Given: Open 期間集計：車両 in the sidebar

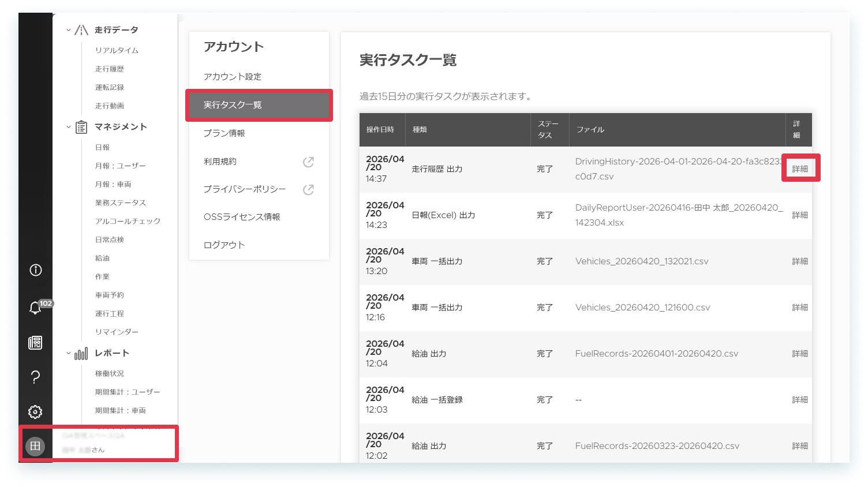Looking at the screenshot, I should (x=120, y=411).
